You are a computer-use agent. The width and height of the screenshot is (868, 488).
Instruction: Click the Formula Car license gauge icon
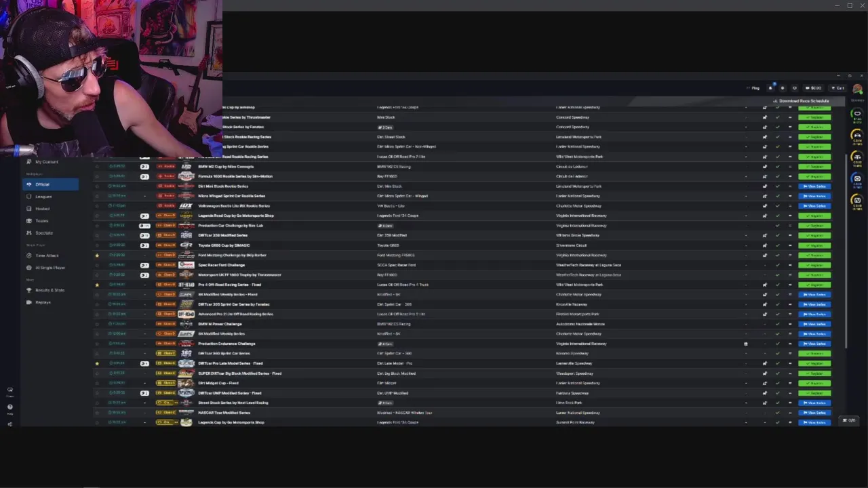tap(857, 158)
